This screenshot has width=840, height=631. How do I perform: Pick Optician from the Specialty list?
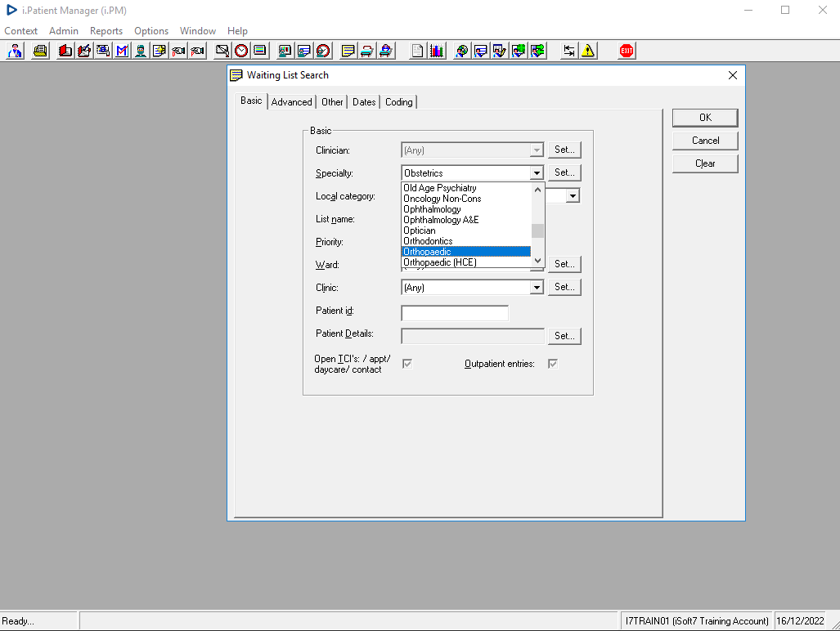point(466,230)
